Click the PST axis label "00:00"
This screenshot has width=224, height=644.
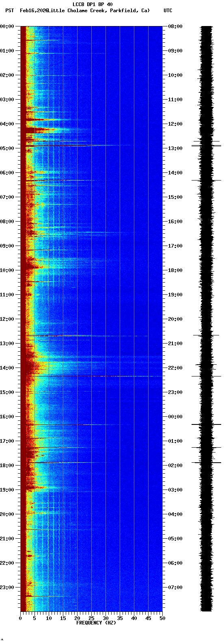pos(7,26)
